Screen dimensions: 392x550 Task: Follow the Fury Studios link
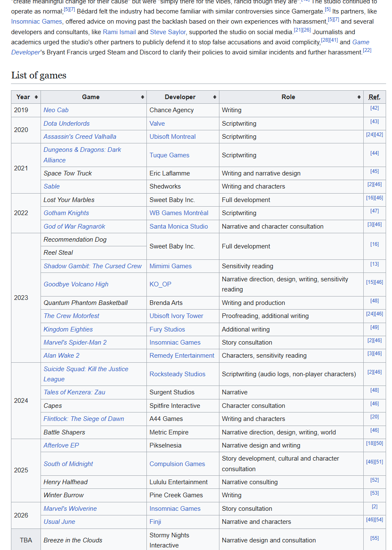(167, 329)
